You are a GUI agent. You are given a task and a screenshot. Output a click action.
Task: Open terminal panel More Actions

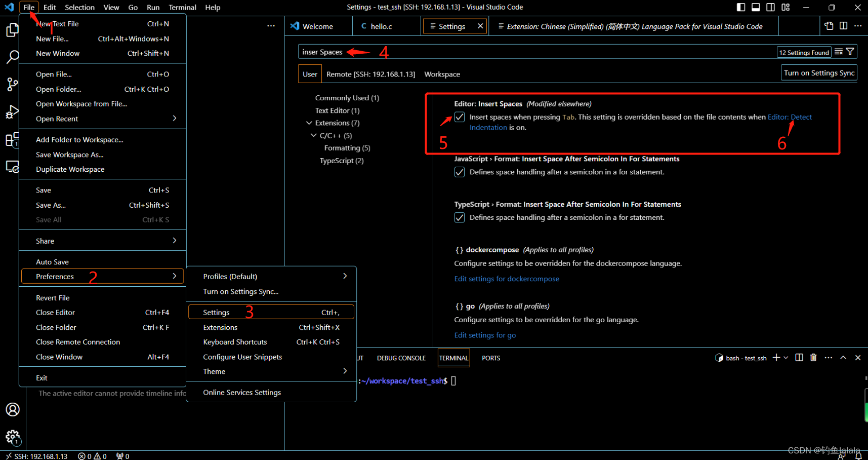point(829,358)
